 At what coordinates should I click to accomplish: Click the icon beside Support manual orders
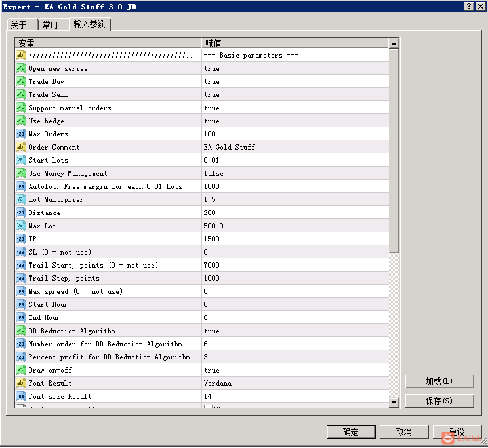[x=21, y=108]
